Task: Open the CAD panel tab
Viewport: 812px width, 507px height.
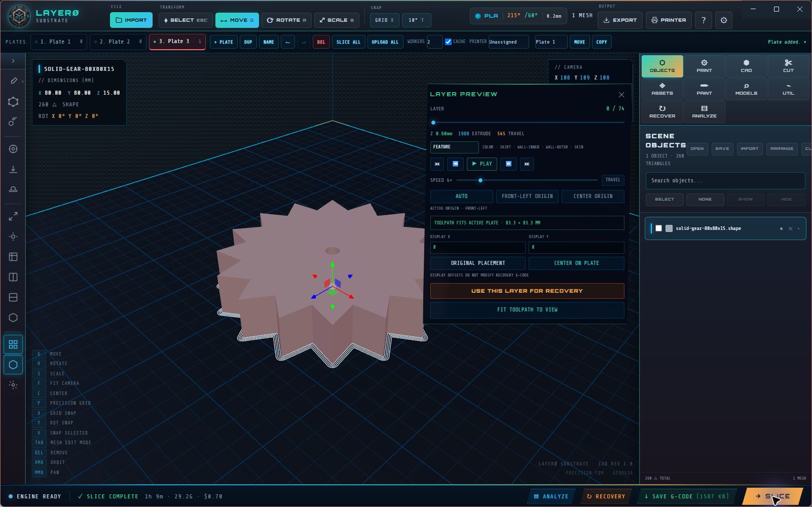Action: 746,66
